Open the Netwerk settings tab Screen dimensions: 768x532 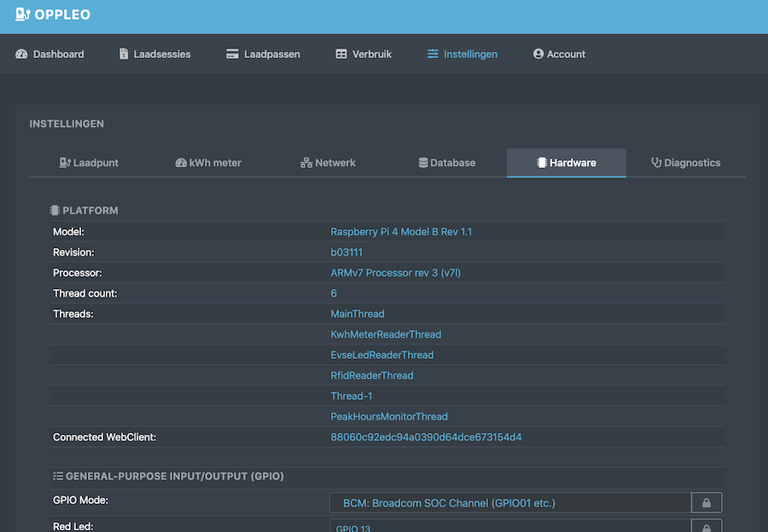coord(328,163)
